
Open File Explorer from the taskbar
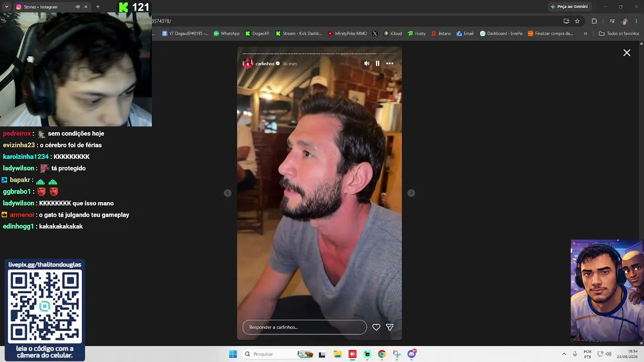click(338, 354)
